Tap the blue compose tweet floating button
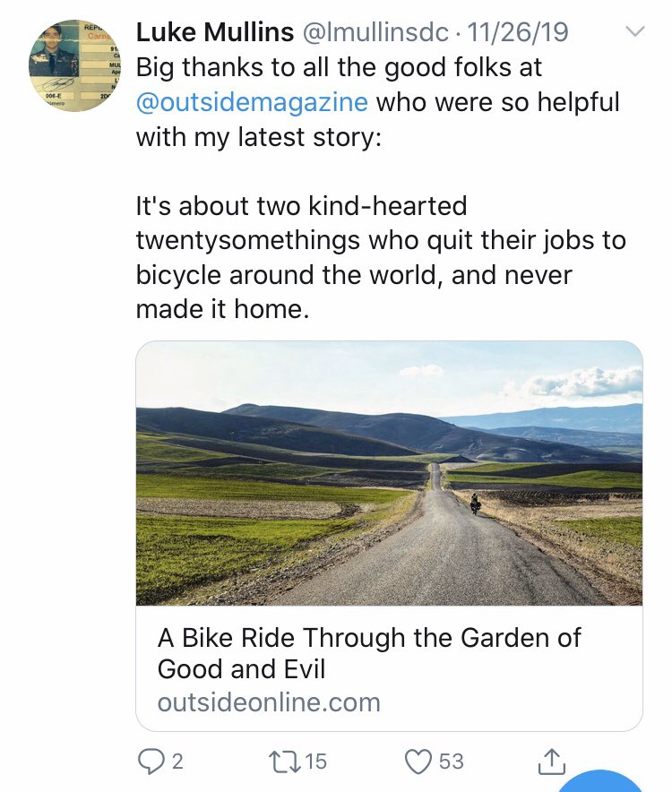This screenshot has width=672, height=792. [599, 782]
